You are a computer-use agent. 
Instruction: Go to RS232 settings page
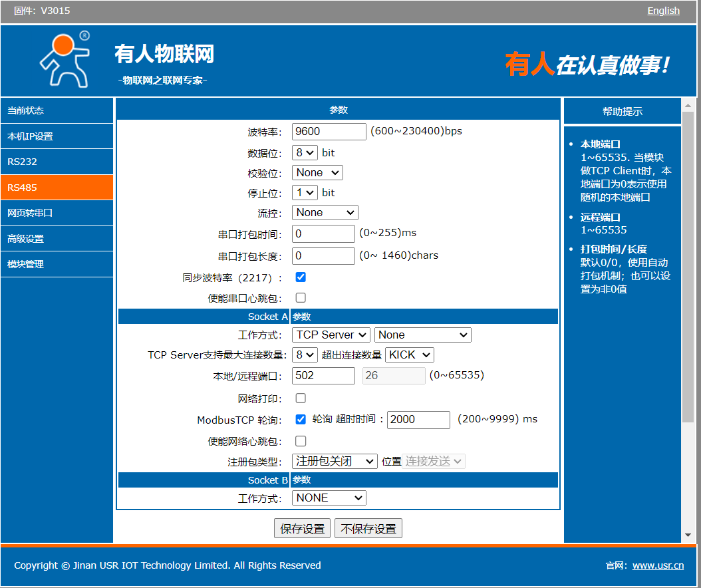57,162
